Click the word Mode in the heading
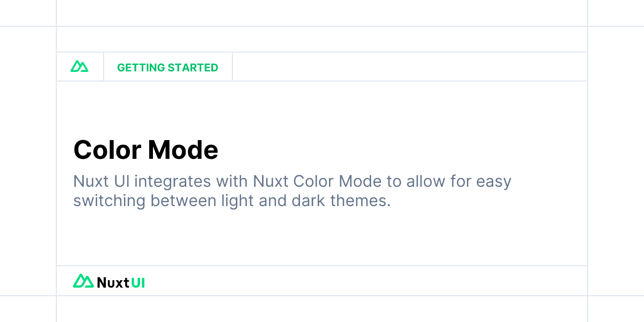644x322 pixels. point(183,150)
